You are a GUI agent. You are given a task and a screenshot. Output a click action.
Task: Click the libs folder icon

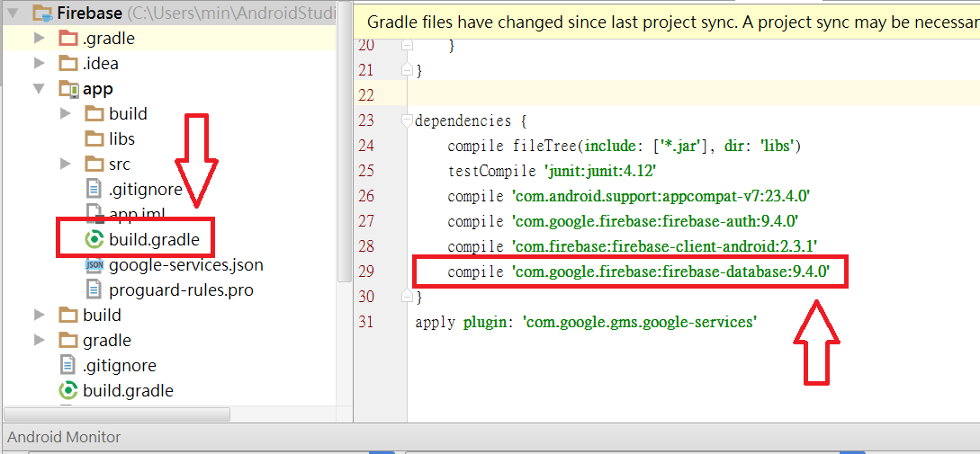pyautogui.click(x=94, y=138)
